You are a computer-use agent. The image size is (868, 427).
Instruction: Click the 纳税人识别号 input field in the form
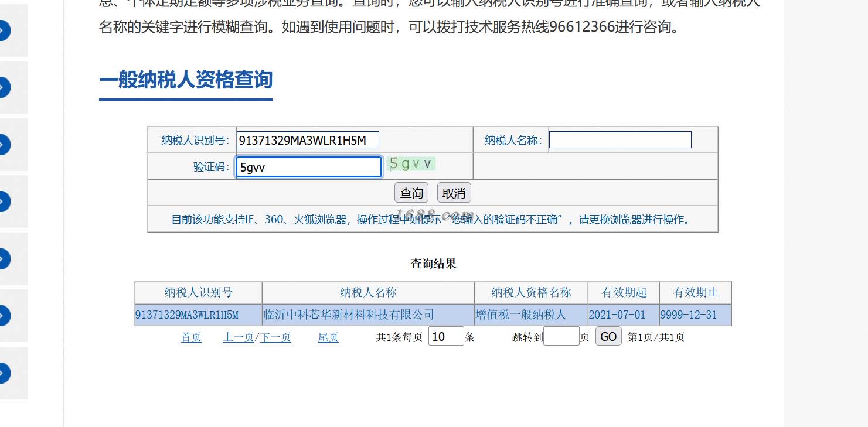(x=308, y=140)
